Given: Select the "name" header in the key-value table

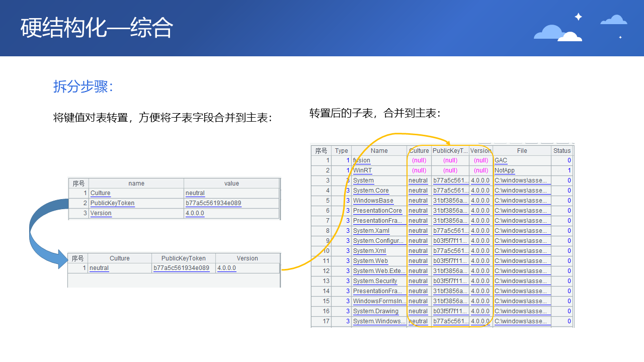Looking at the screenshot, I should [x=136, y=184].
